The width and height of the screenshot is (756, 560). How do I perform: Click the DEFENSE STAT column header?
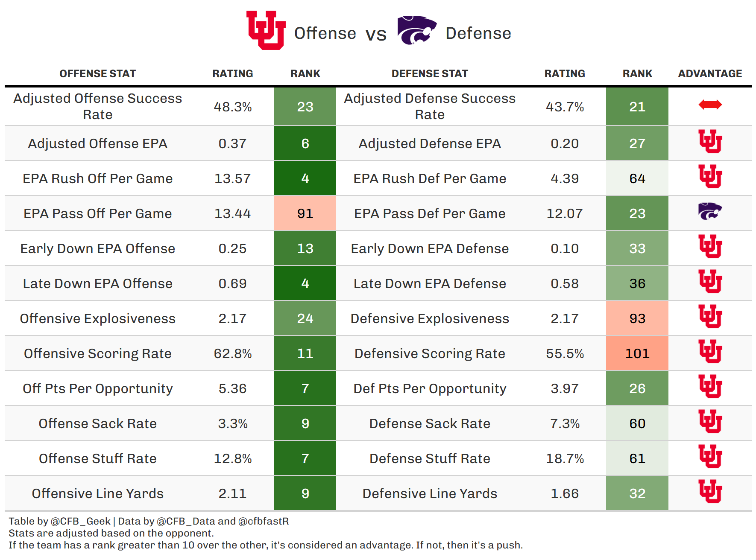(430, 74)
